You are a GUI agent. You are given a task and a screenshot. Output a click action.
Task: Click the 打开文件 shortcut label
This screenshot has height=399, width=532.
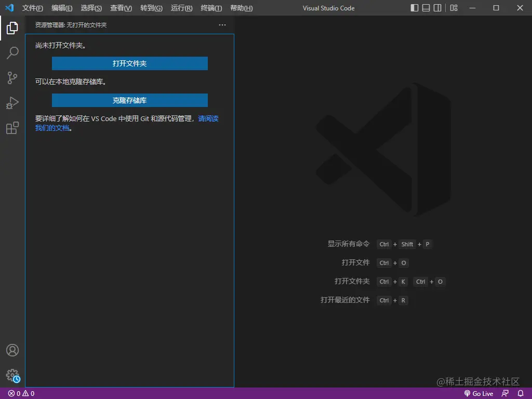click(x=355, y=262)
